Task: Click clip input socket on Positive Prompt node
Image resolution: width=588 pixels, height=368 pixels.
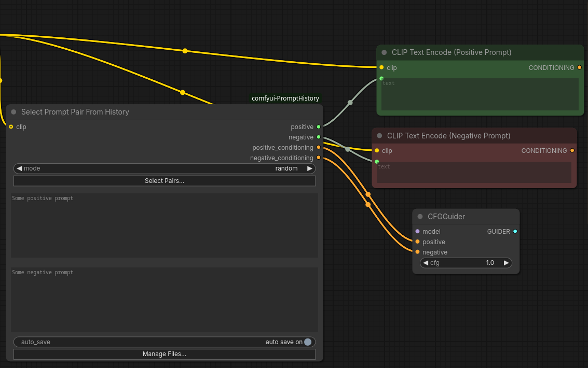Action: pos(381,67)
